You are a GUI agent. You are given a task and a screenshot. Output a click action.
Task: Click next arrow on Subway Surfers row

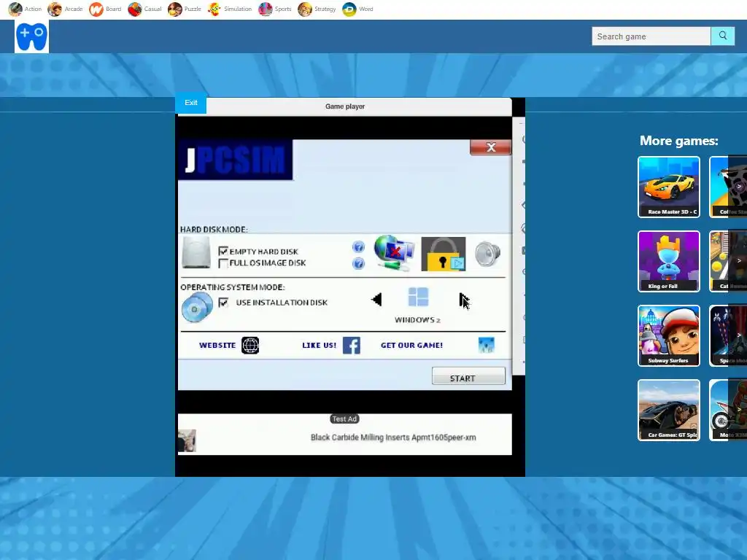(739, 335)
